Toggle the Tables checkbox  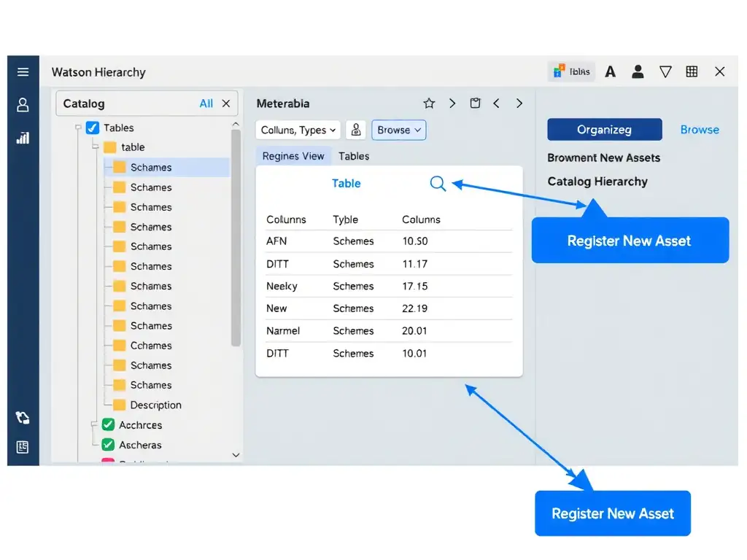(93, 128)
